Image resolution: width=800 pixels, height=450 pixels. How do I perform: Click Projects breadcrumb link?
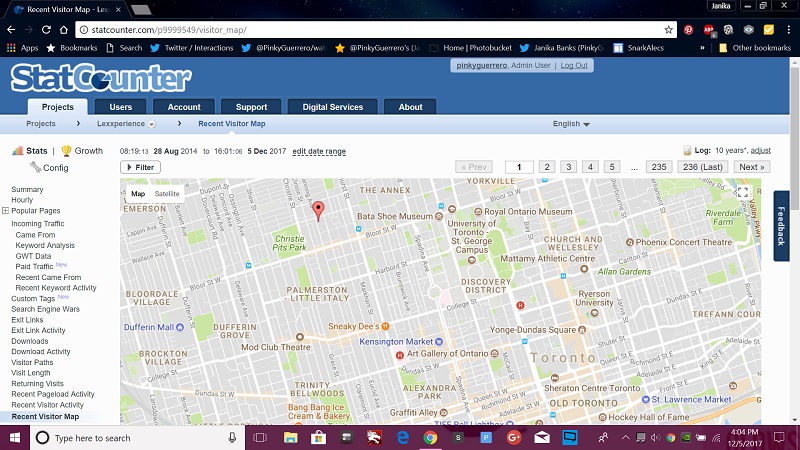pyautogui.click(x=41, y=123)
